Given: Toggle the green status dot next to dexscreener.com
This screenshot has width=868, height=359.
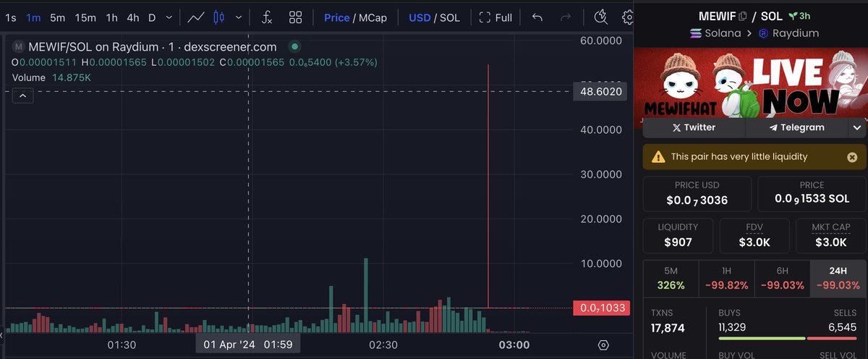Looking at the screenshot, I should [294, 46].
